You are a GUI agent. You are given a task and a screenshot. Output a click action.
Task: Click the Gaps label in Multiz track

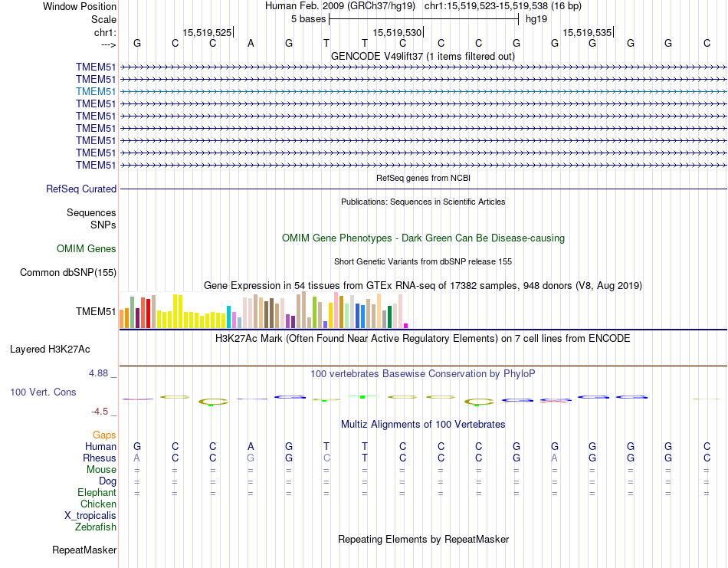click(x=104, y=435)
